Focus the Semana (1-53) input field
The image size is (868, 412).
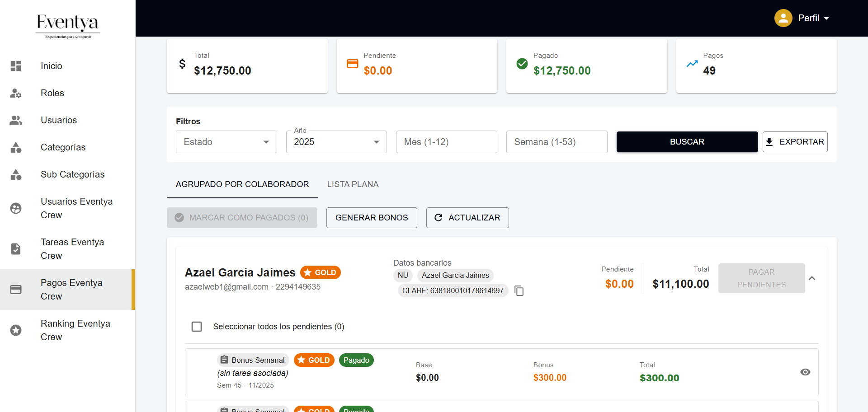(x=556, y=142)
